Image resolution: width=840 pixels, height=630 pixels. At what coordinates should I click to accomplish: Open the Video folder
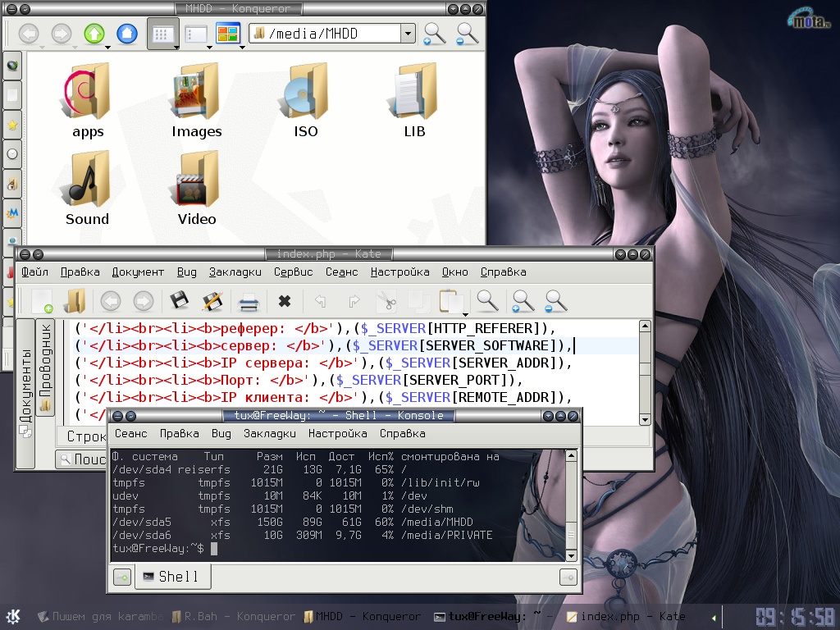[197, 189]
